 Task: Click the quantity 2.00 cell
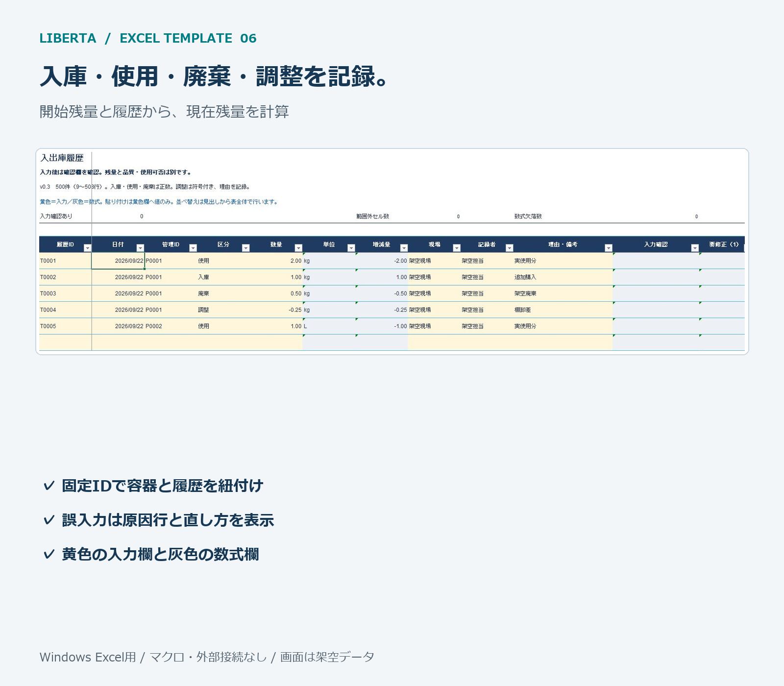tap(276, 261)
